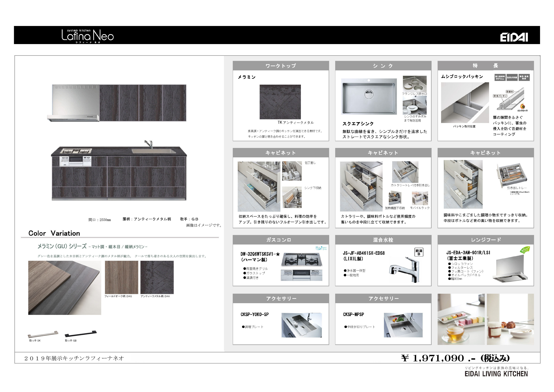Click the CKSP-MPSP accessory code
Viewport: 554px width, 392px height.
click(x=353, y=314)
